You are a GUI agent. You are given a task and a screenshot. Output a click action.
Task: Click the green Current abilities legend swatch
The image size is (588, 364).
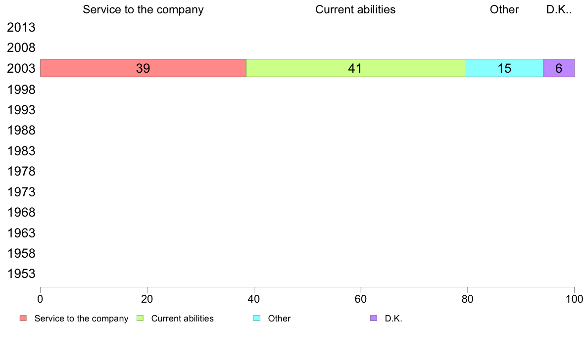pyautogui.click(x=140, y=318)
